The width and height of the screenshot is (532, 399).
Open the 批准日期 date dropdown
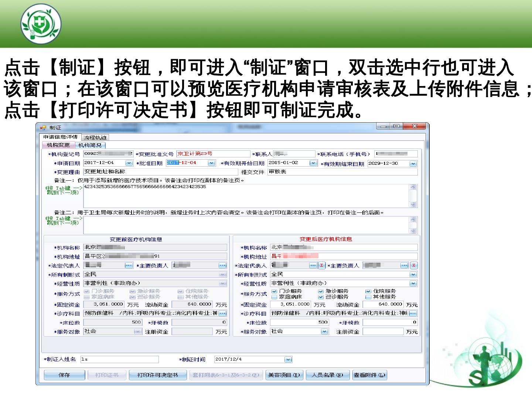point(211,163)
